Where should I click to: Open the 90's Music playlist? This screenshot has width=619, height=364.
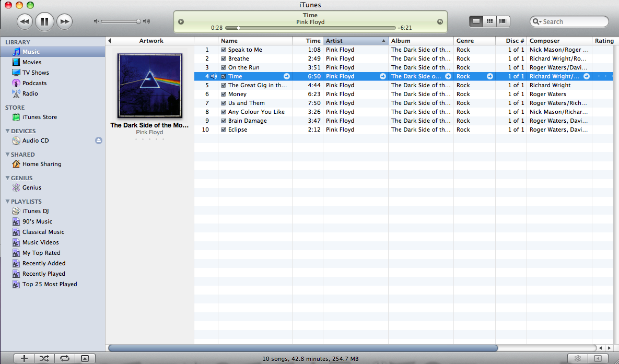[x=37, y=221]
